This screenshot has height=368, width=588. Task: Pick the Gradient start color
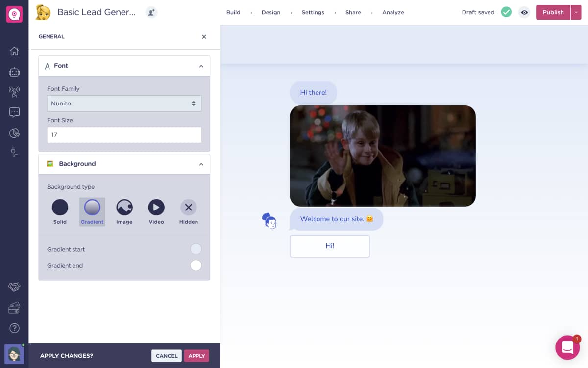pos(196,249)
